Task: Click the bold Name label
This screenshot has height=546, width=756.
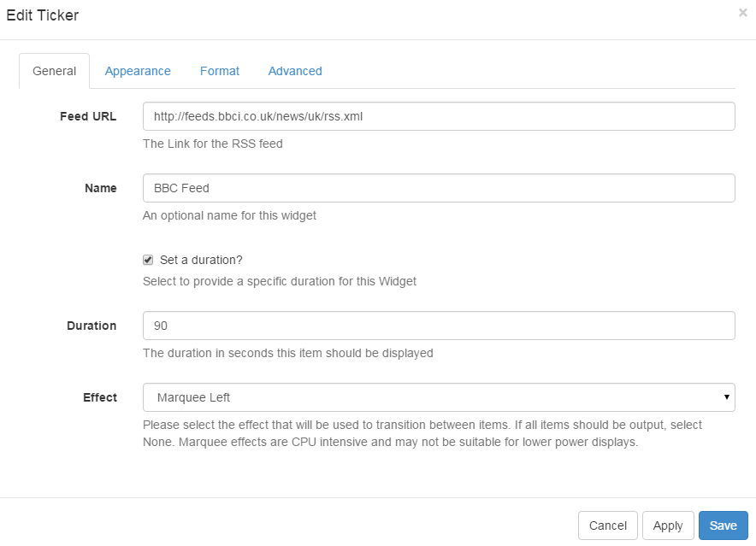Action: tap(101, 188)
